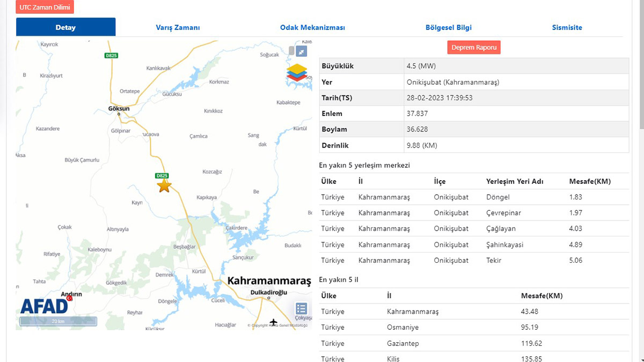Toggle the UTC Zaman Dilimi button

coord(45,8)
